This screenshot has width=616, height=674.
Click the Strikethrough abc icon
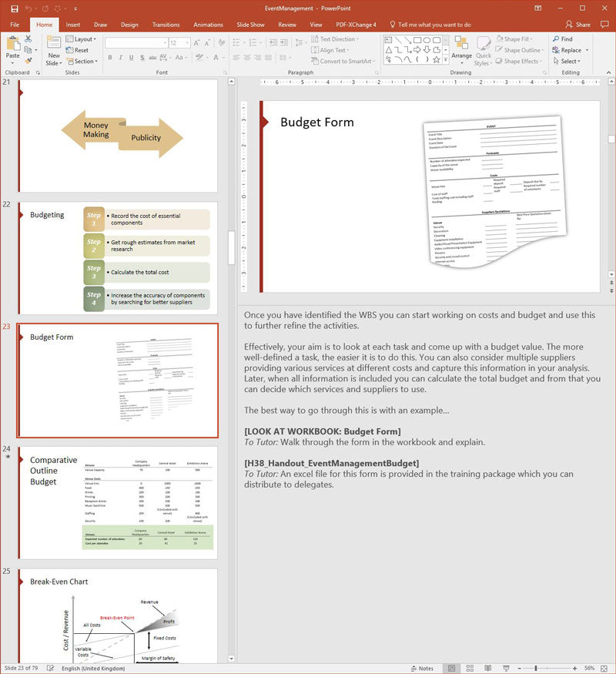(152, 58)
